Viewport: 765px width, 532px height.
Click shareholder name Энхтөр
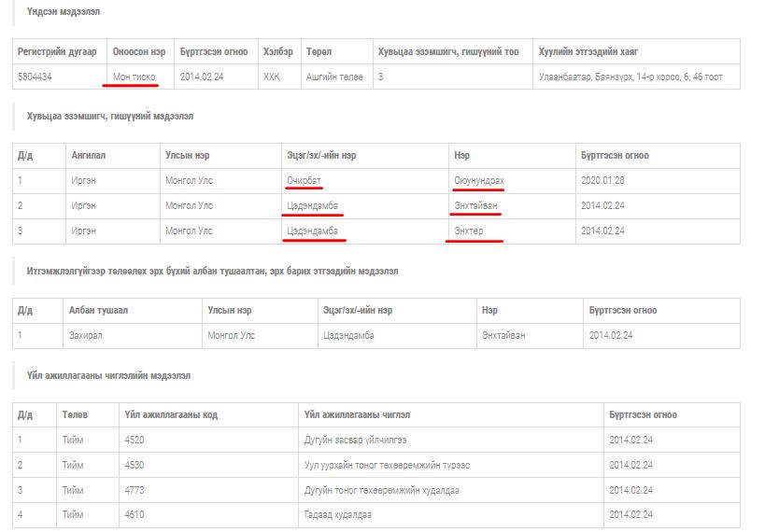[470, 231]
